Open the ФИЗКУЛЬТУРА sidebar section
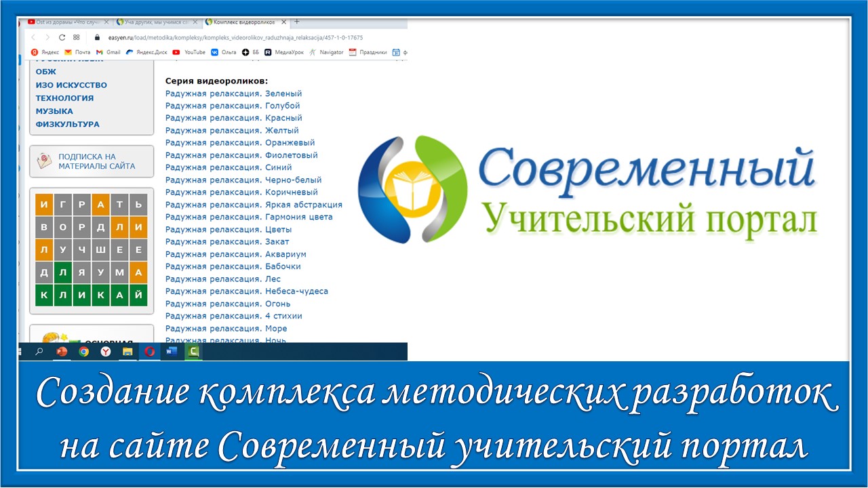The width and height of the screenshot is (868, 488). tap(68, 124)
